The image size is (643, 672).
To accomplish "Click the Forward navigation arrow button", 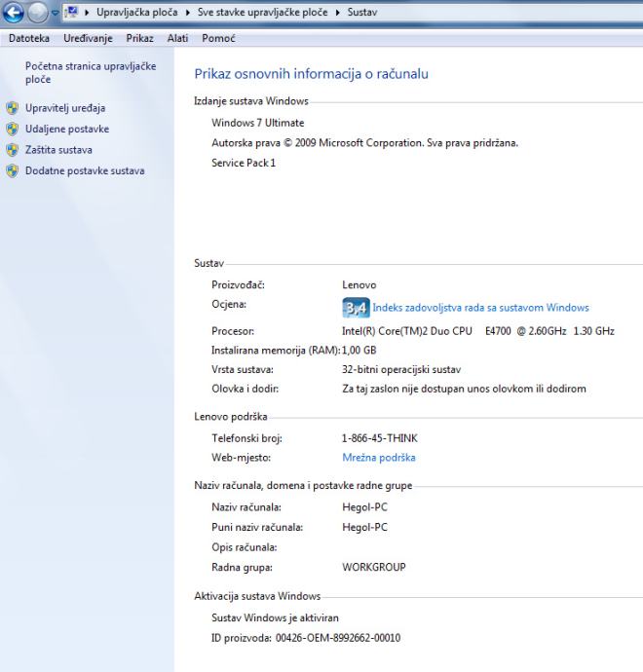I will pyautogui.click(x=38, y=13).
